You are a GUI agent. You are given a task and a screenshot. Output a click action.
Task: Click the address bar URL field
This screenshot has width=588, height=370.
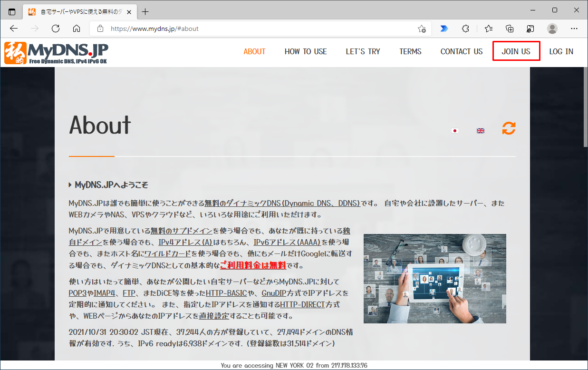click(x=257, y=29)
